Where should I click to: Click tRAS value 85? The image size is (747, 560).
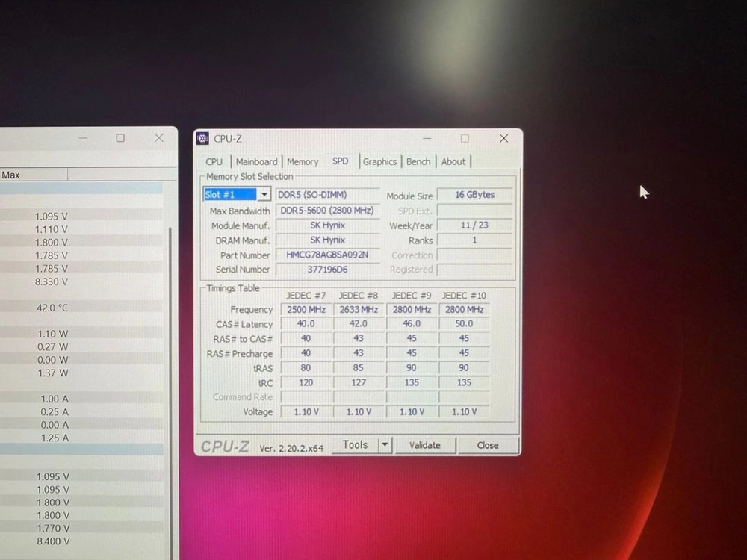click(x=359, y=367)
